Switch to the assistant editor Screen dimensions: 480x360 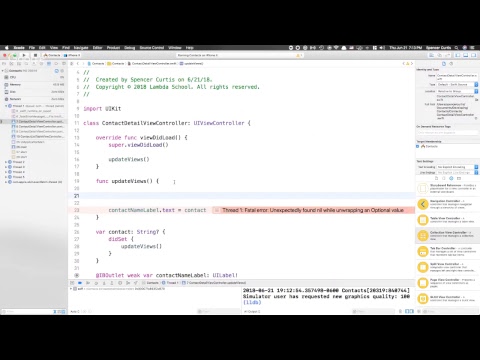click(x=439, y=55)
